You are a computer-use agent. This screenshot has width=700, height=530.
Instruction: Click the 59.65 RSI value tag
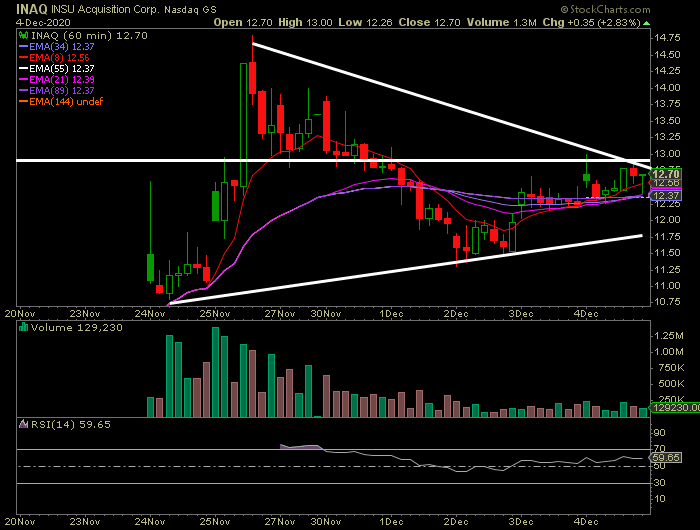[x=666, y=457]
